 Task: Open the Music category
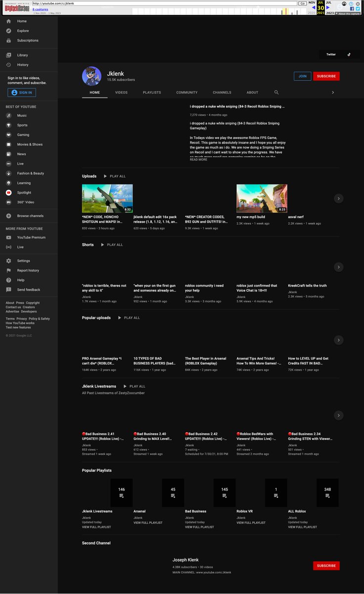point(29,115)
